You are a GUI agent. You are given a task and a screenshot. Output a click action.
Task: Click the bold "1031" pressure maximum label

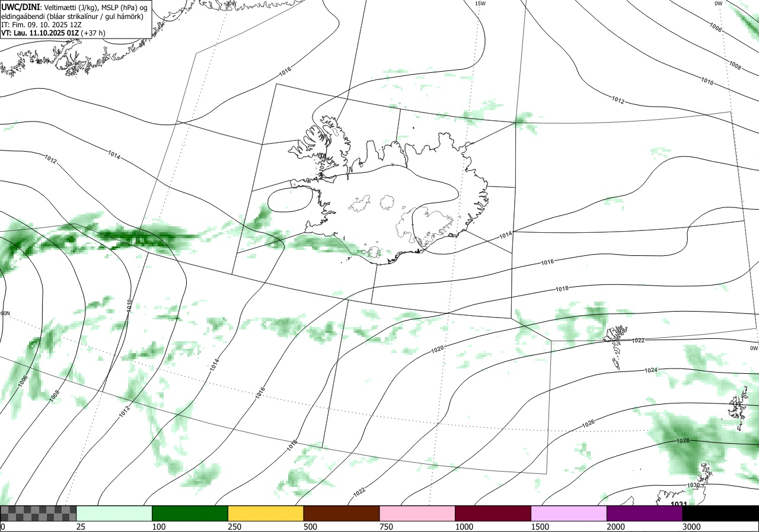679,504
